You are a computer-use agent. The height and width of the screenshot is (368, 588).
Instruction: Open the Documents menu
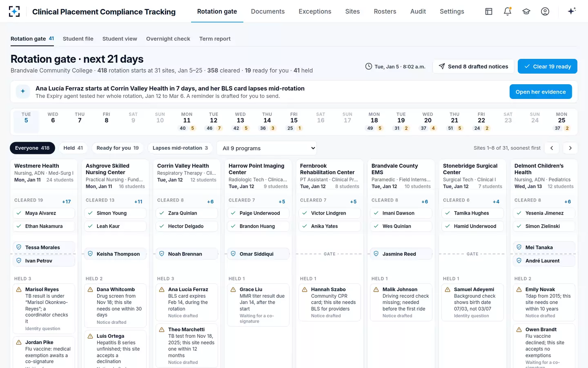[268, 11]
